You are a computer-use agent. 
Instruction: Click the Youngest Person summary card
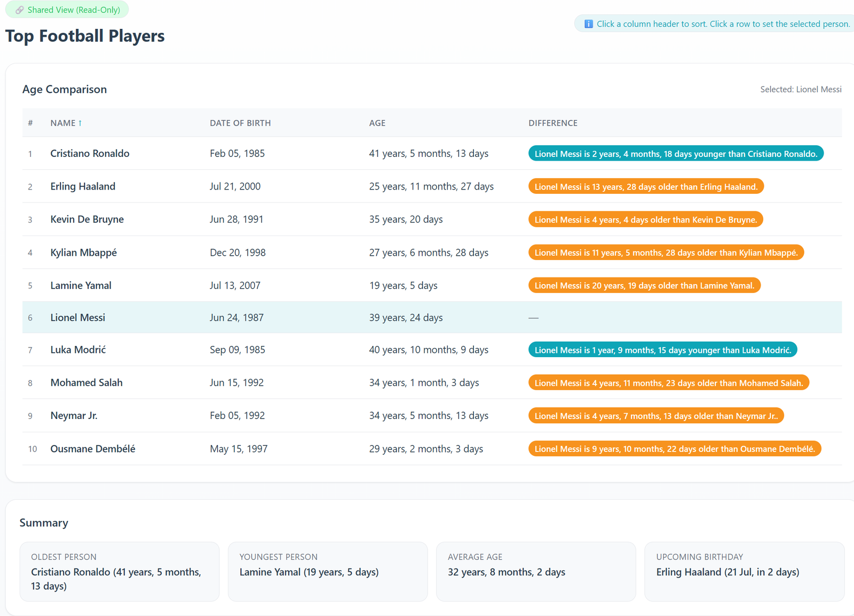328,572
